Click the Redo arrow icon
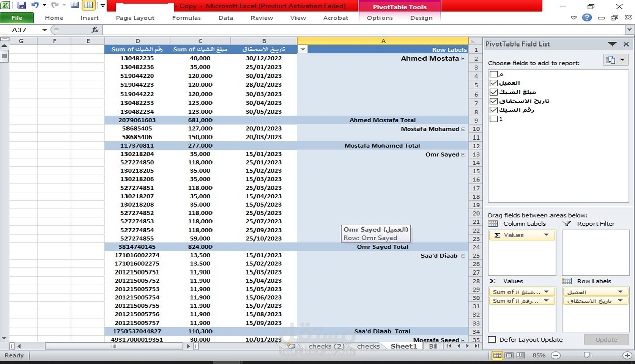Screen dimensions: 635x364 pos(54,6)
